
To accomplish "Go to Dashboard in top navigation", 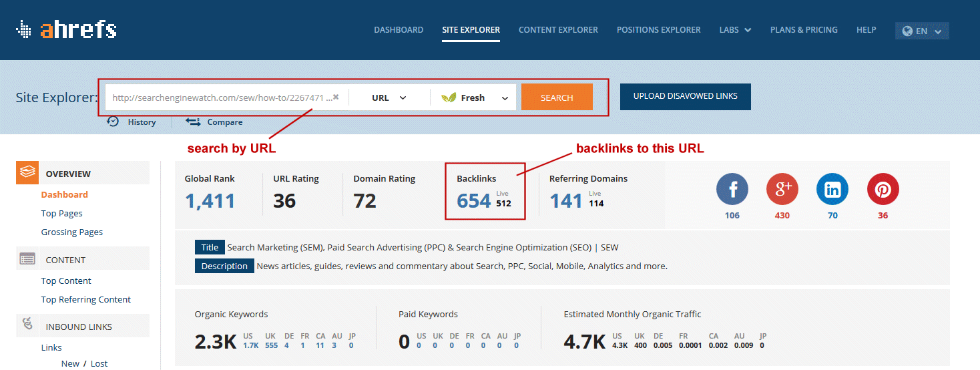I will pos(399,30).
